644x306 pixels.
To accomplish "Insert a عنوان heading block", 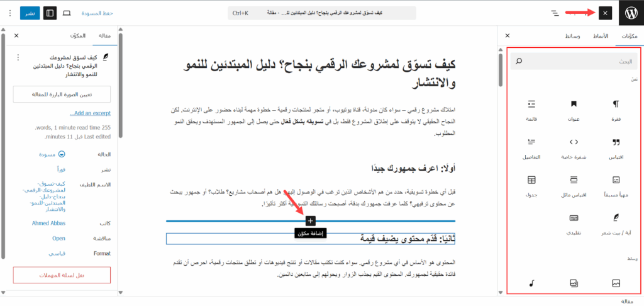I will (574, 110).
